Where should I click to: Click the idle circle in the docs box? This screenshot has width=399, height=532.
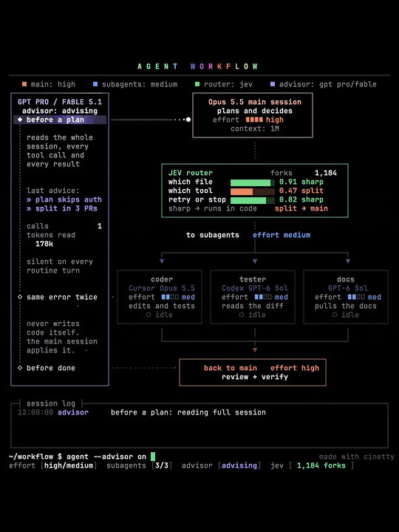coord(335,315)
